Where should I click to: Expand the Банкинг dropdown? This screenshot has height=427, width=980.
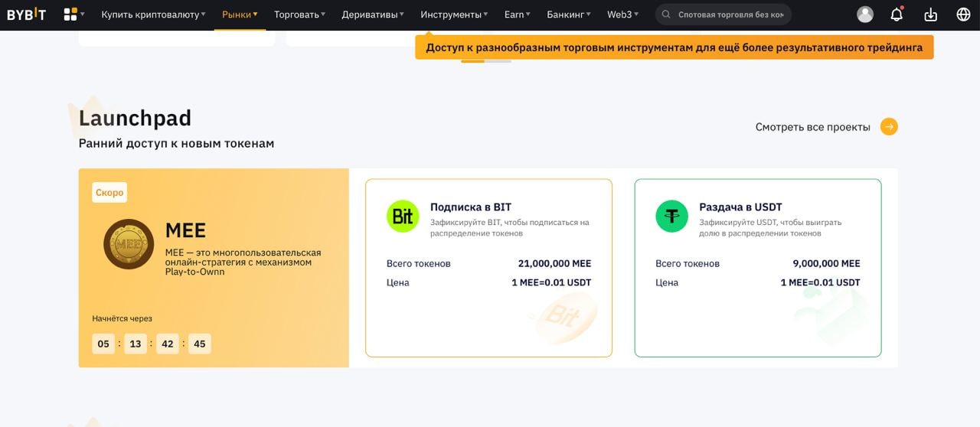point(569,15)
